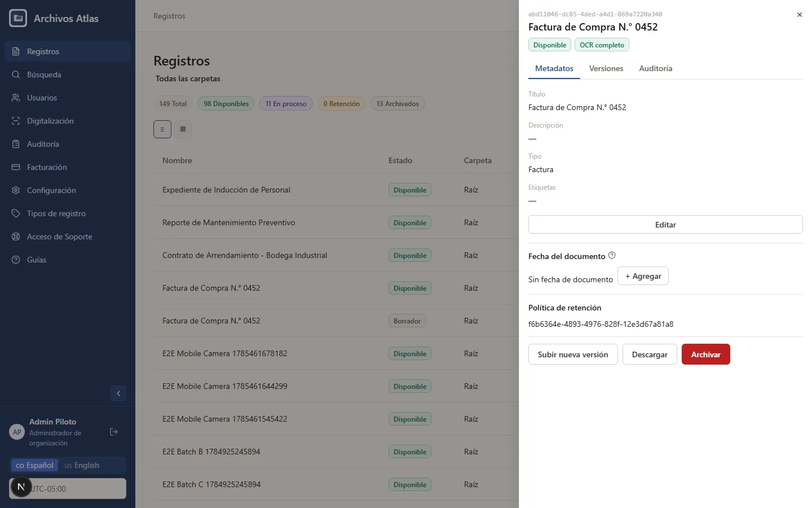Open E2E Batch C 1784925245894

pyautogui.click(x=336, y=484)
